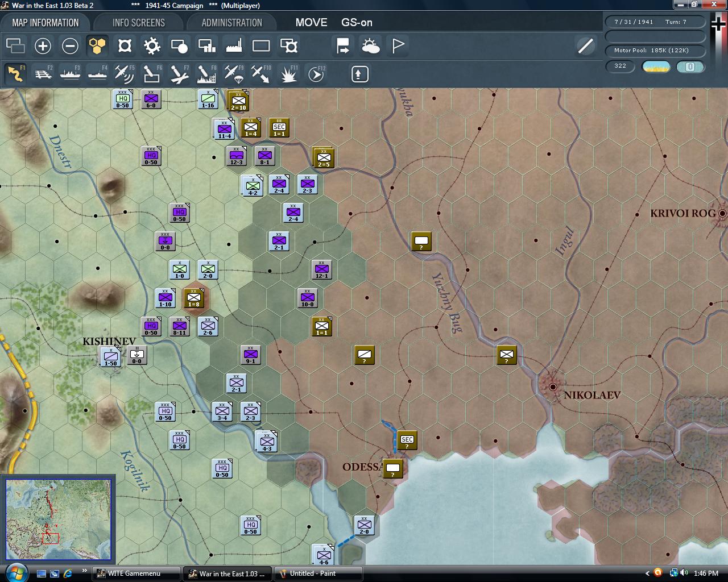Click the mini-map to reposition the view
Image resolution: width=728 pixels, height=582 pixels.
click(x=57, y=517)
